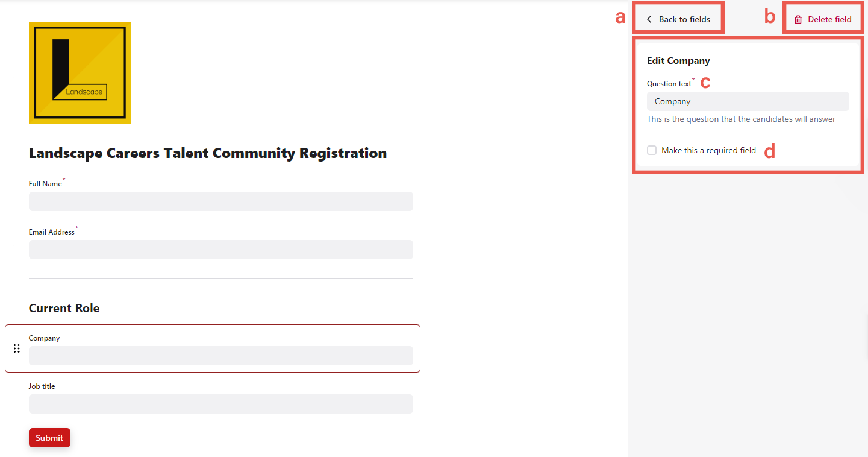
Task: Click into the Full Name field
Action: point(221,201)
